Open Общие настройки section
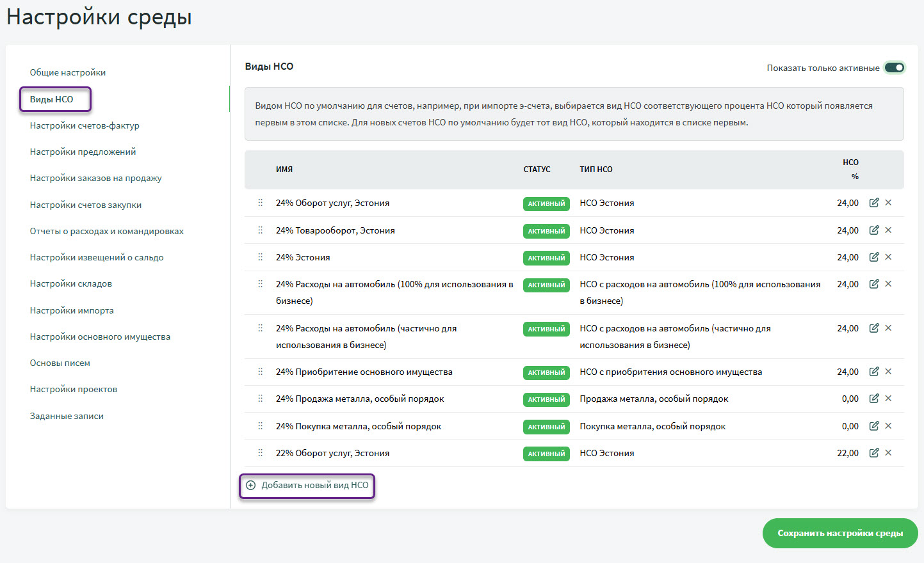924x563 pixels. pyautogui.click(x=68, y=72)
